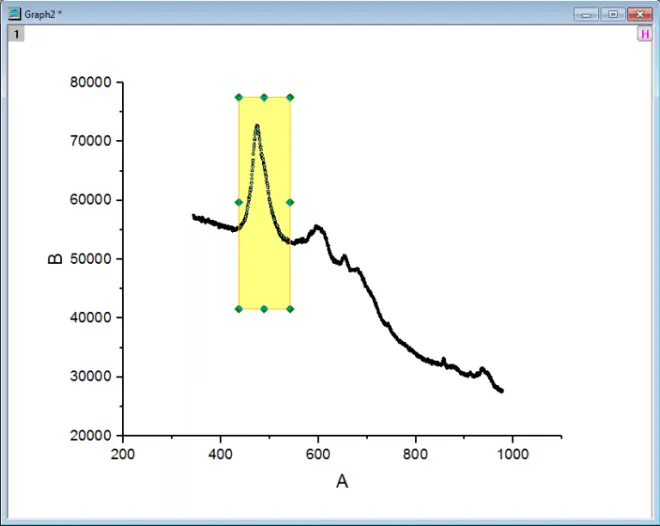Viewport: 660px width, 526px height.
Task: Click the Y axis title B
Action: coord(55,259)
